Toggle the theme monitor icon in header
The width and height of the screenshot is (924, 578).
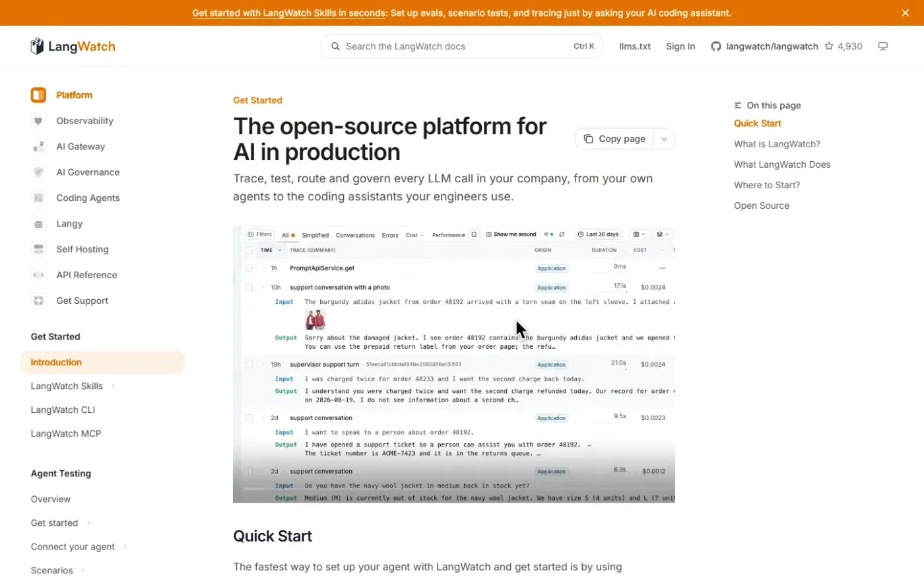[883, 46]
